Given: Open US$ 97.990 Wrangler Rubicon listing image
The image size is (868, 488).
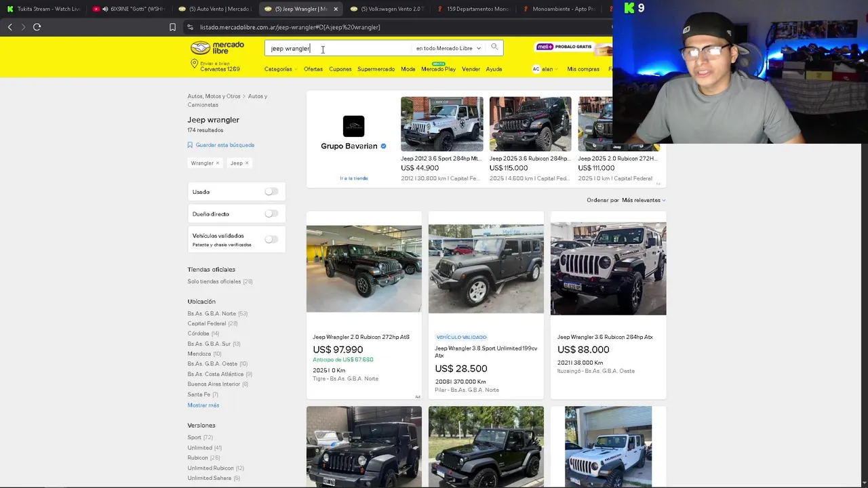Looking at the screenshot, I should 363,268.
